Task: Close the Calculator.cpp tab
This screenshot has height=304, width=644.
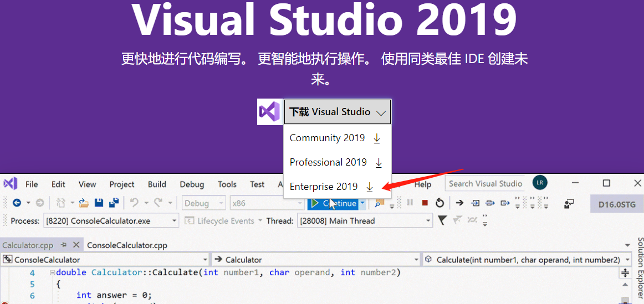Action: pos(76,245)
